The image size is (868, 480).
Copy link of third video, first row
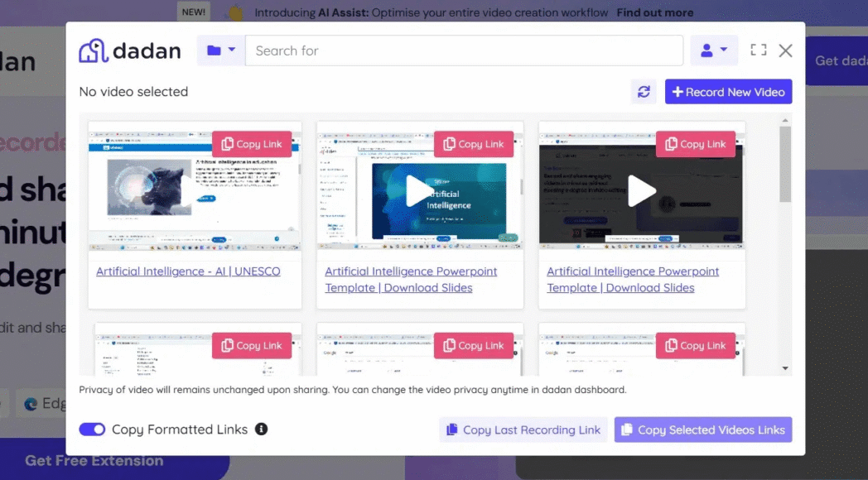[695, 144]
